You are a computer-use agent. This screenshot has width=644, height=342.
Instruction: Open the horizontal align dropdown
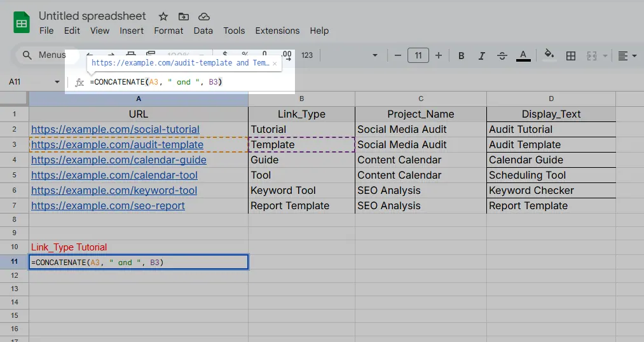[627, 56]
